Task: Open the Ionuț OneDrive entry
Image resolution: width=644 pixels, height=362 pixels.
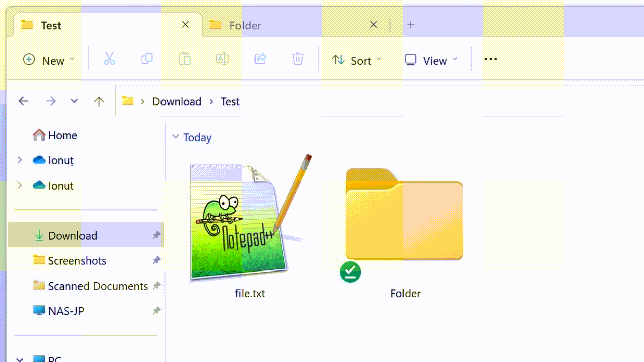Action: tap(53, 160)
